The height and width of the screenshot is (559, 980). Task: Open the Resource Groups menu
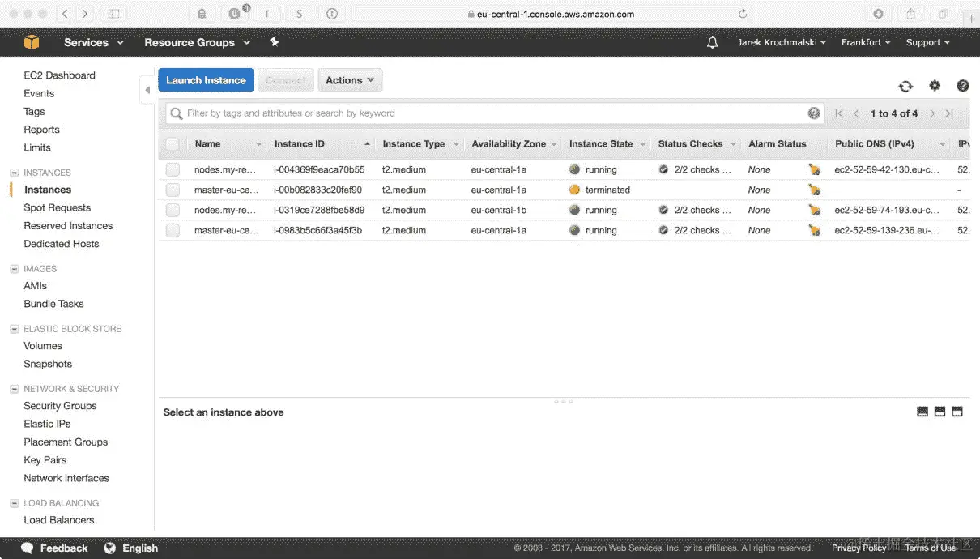[x=197, y=42]
